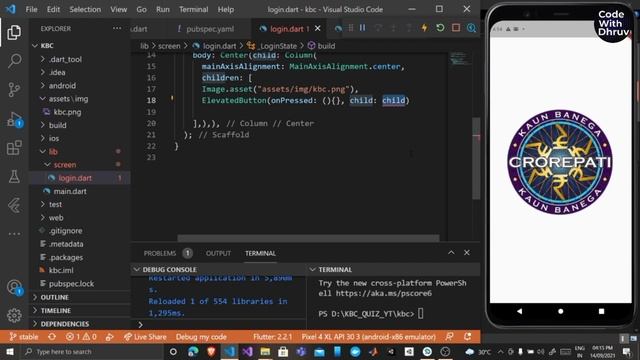Open the Testing flask icon view

(14, 176)
